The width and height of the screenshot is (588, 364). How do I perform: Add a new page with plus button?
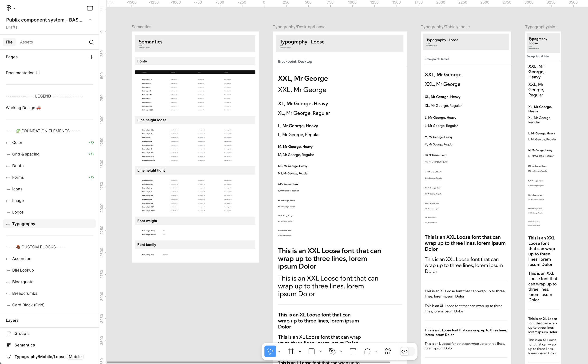click(x=91, y=57)
